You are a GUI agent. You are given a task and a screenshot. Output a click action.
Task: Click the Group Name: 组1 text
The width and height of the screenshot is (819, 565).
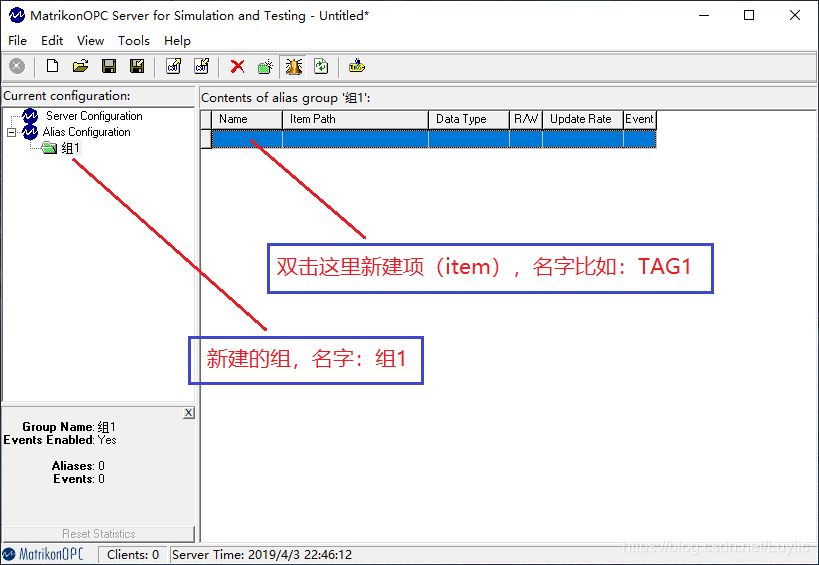69,427
